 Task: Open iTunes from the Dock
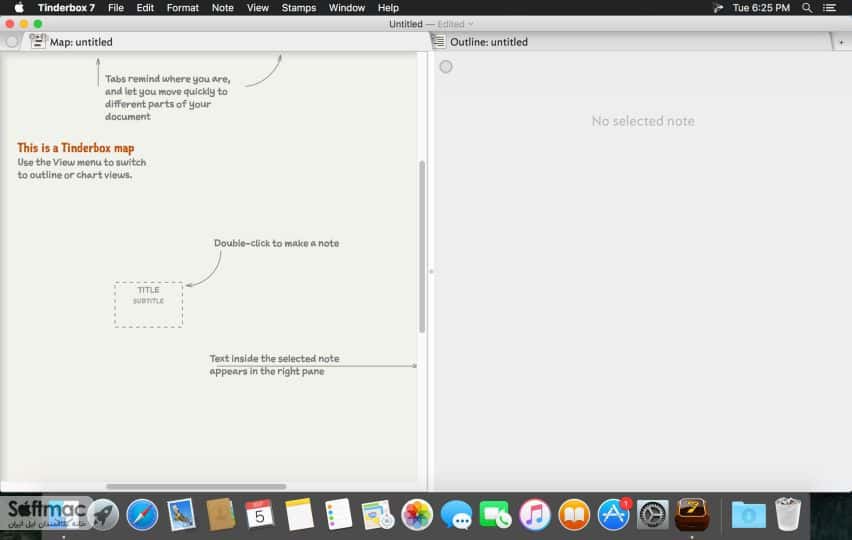tap(535, 514)
